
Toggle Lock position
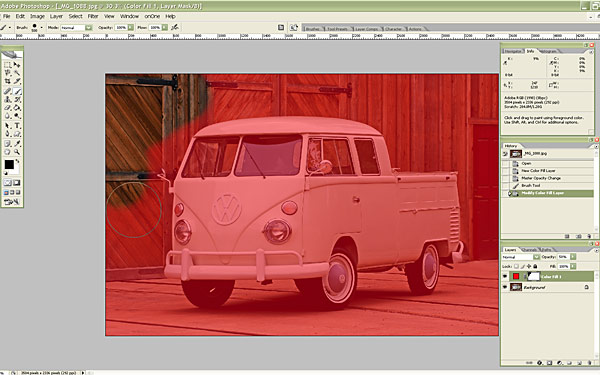click(529, 266)
